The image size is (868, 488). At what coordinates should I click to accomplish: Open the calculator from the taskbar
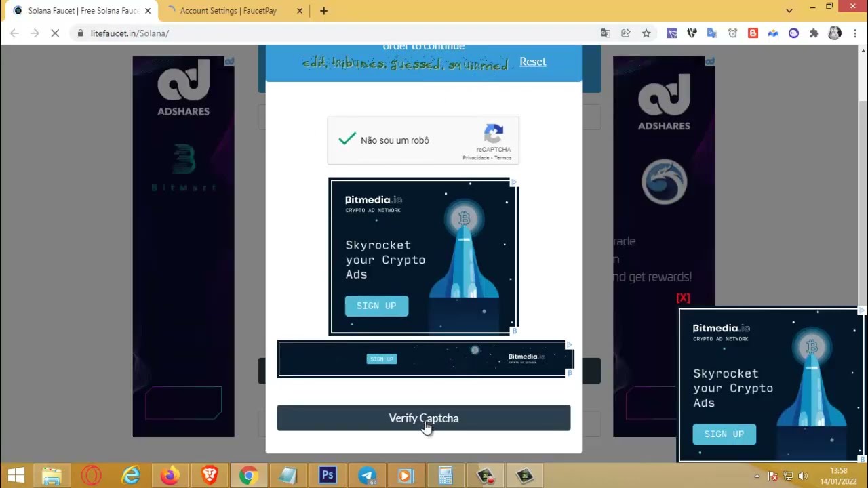(x=446, y=476)
